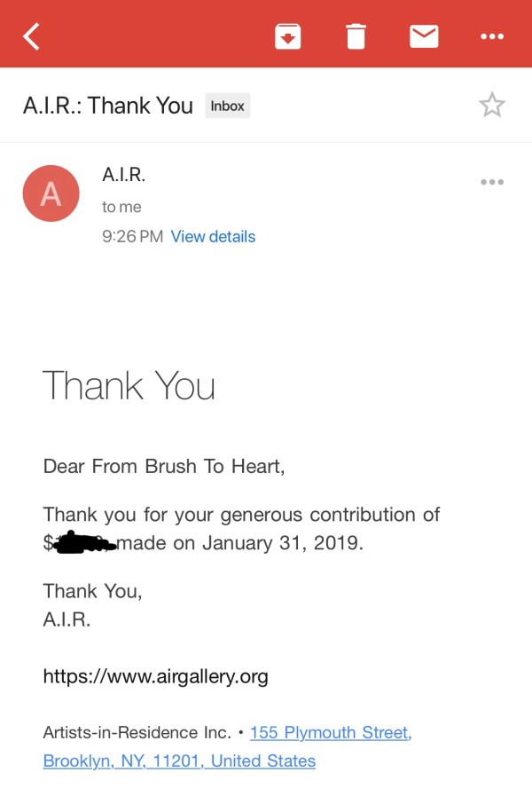Viewport: 532px width, 812px height.
Task: Tap the 'Artists-in-Residence Inc.' footer text
Action: (137, 733)
